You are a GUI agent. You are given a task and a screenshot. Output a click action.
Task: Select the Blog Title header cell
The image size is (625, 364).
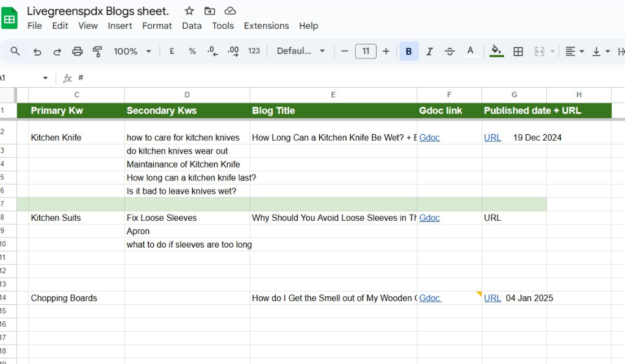pos(333,111)
